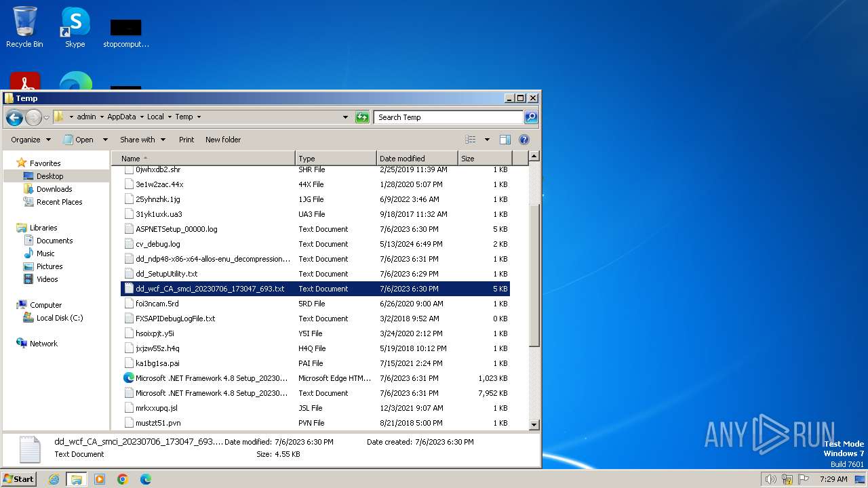Click the volume speaker tray icon
This screenshot has height=488, width=868.
click(771, 479)
